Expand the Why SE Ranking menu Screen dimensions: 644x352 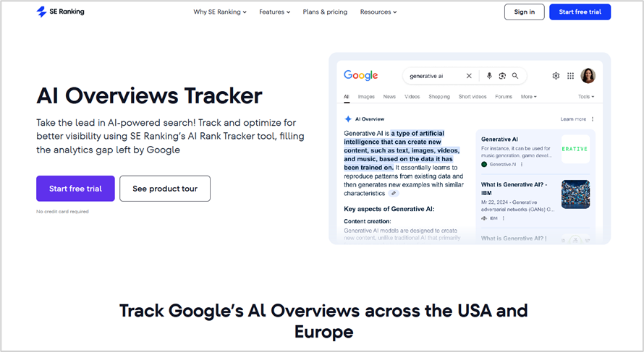220,12
